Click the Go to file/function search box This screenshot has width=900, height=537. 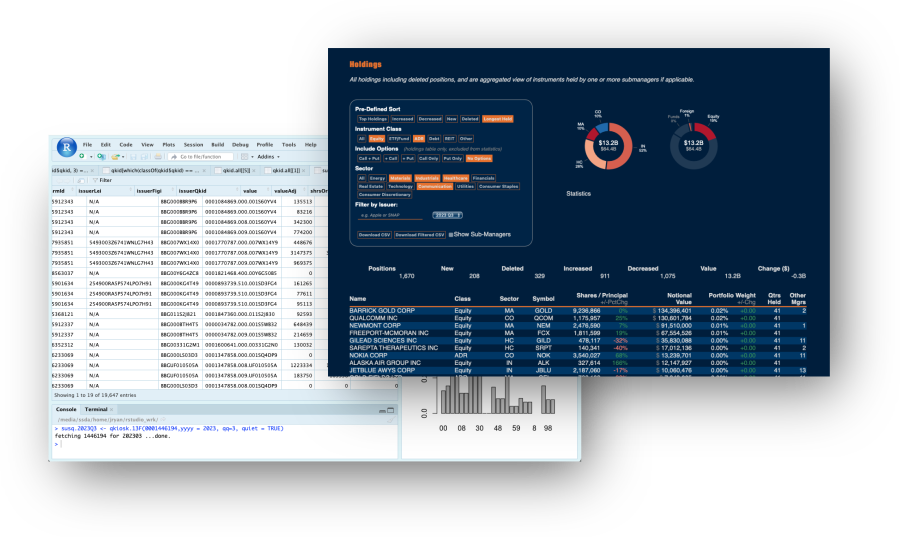click(x=200, y=157)
